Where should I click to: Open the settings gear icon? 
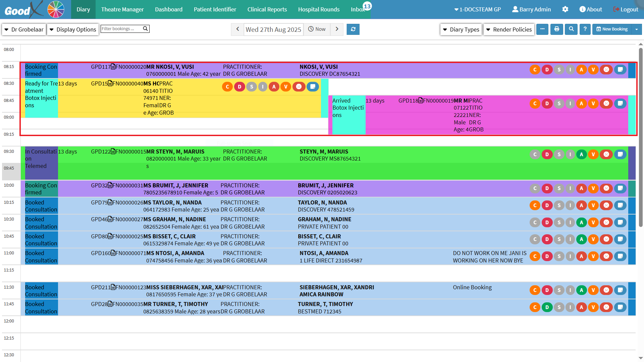tap(565, 9)
